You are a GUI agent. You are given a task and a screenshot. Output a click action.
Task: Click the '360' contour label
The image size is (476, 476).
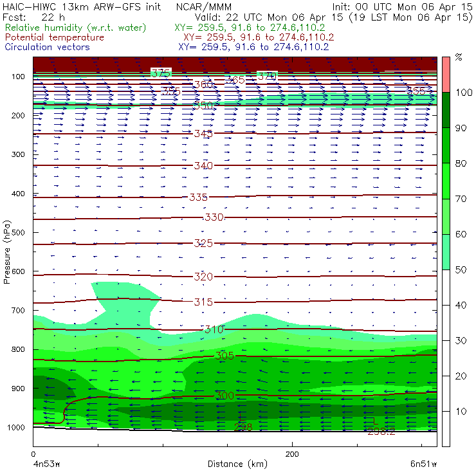[x=203, y=84]
